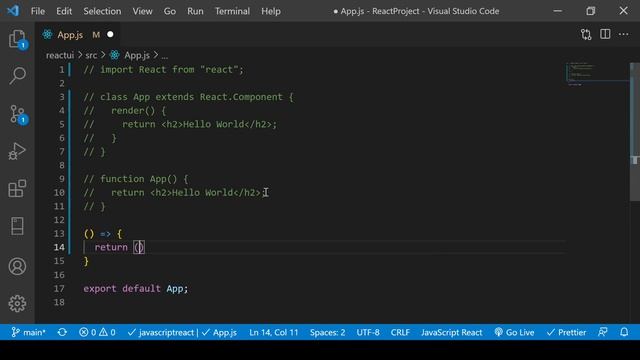
Task: Click the App.js check item in the status bar
Action: [220, 332]
